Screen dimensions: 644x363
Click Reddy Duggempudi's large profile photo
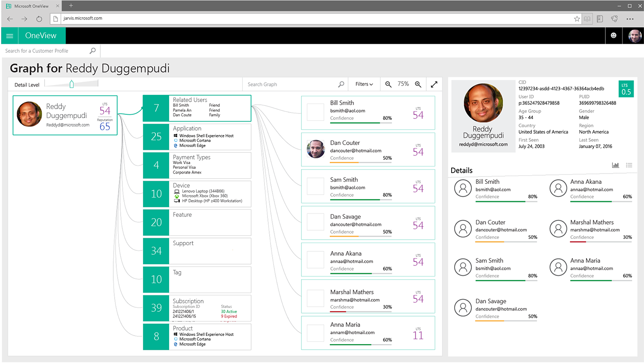click(x=483, y=103)
